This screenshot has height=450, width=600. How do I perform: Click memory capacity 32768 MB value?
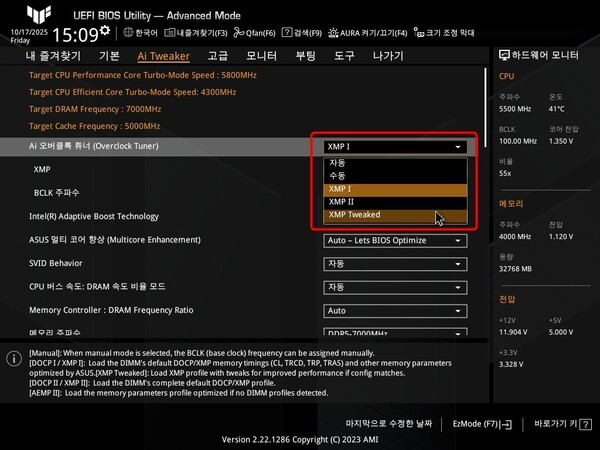point(515,269)
